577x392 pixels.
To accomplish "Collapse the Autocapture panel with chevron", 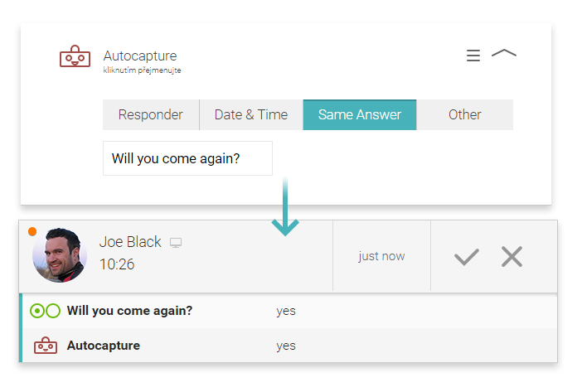I will click(x=504, y=53).
